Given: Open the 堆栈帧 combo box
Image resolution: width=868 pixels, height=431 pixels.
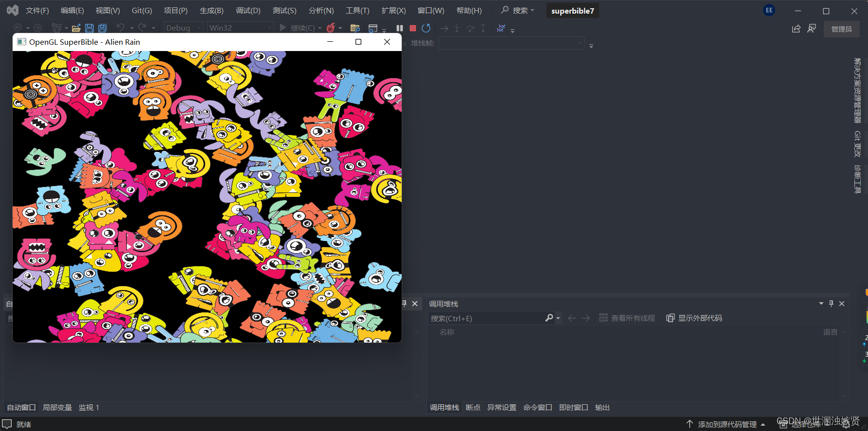Looking at the screenshot, I should tap(511, 43).
